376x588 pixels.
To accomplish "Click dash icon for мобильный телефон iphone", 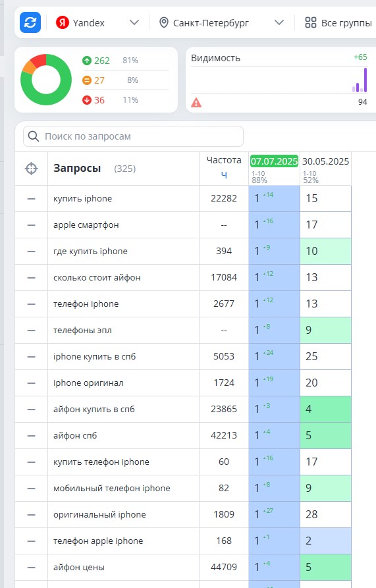I will pos(31,489).
